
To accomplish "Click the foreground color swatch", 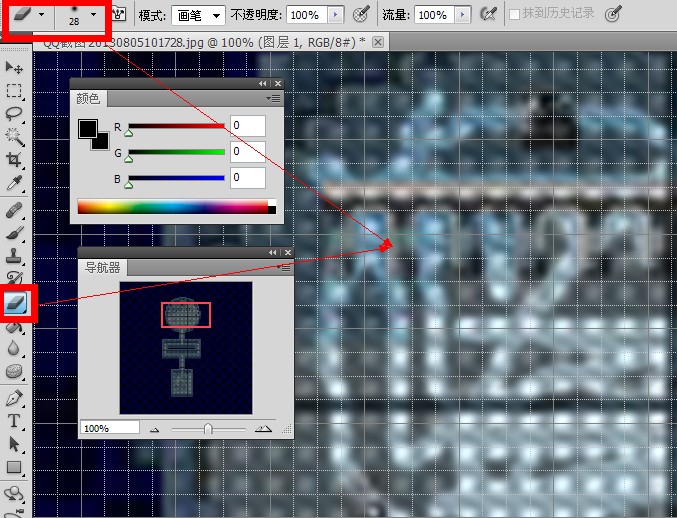I will pyautogui.click(x=88, y=129).
